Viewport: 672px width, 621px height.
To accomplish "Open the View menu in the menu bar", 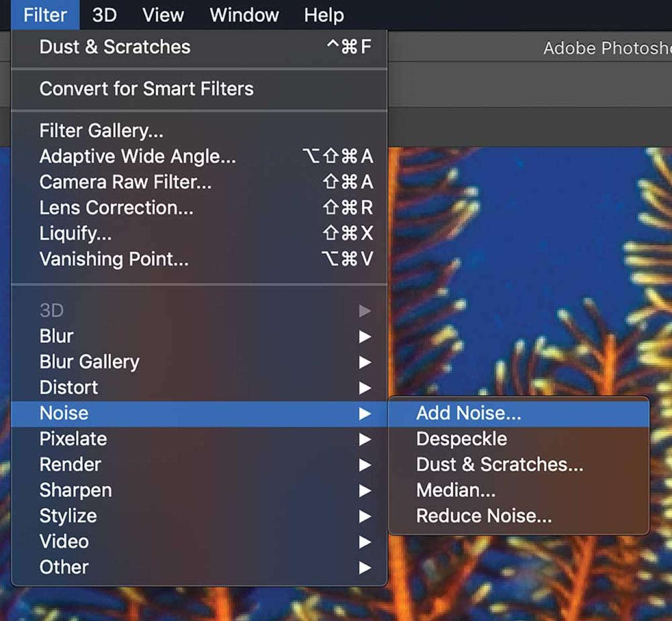I will [163, 15].
